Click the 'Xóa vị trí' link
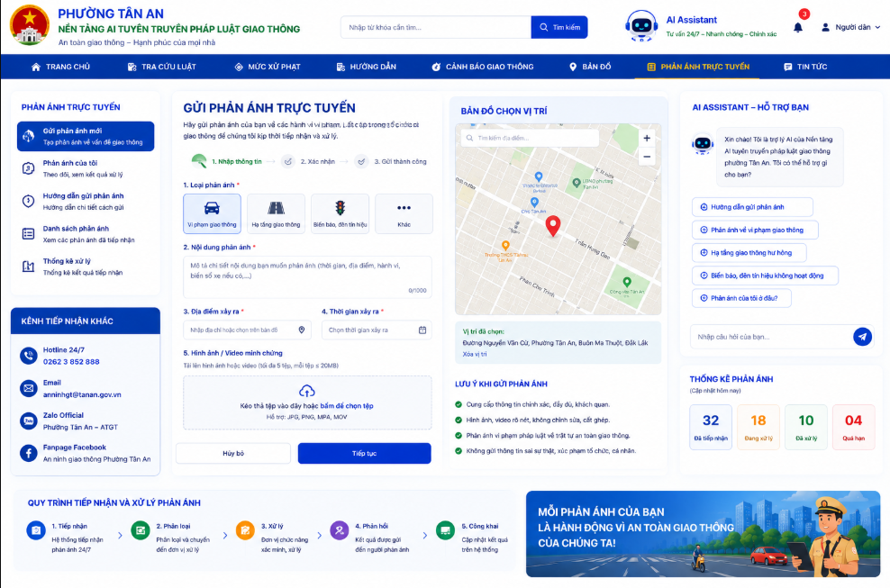Screen dimensions: 890x588 pyautogui.click(x=475, y=354)
